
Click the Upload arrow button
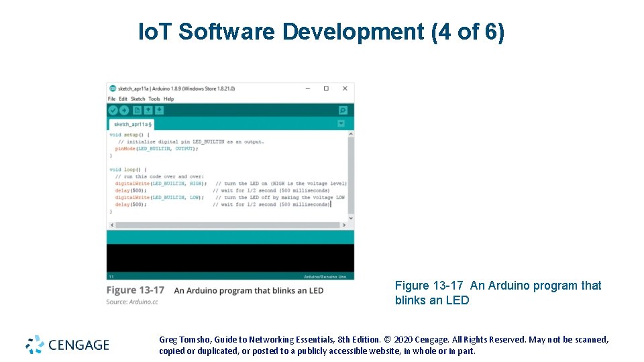(124, 111)
